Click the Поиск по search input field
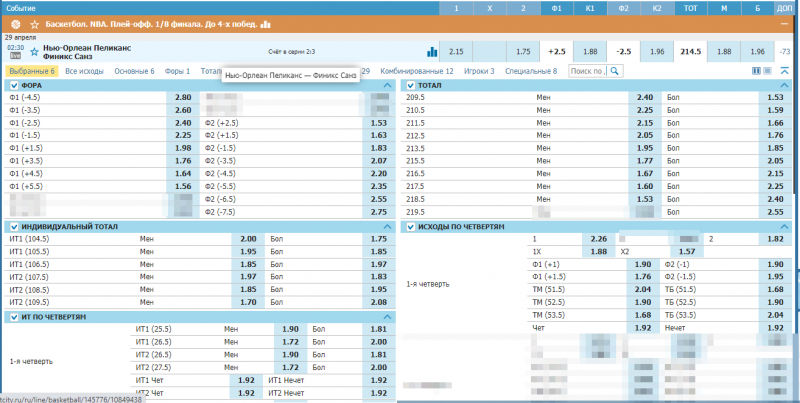Viewport: 800px width, 403px height. click(x=587, y=71)
